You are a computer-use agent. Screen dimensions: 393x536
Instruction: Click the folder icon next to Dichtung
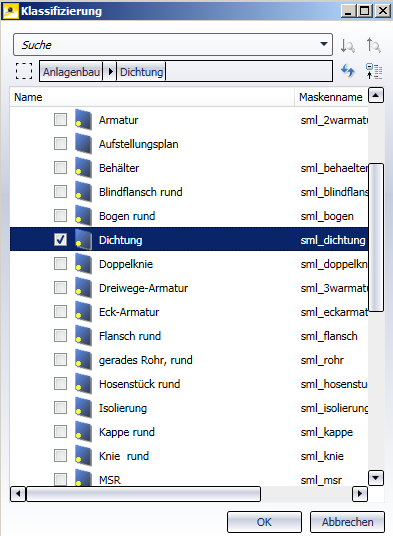pyautogui.click(x=84, y=240)
